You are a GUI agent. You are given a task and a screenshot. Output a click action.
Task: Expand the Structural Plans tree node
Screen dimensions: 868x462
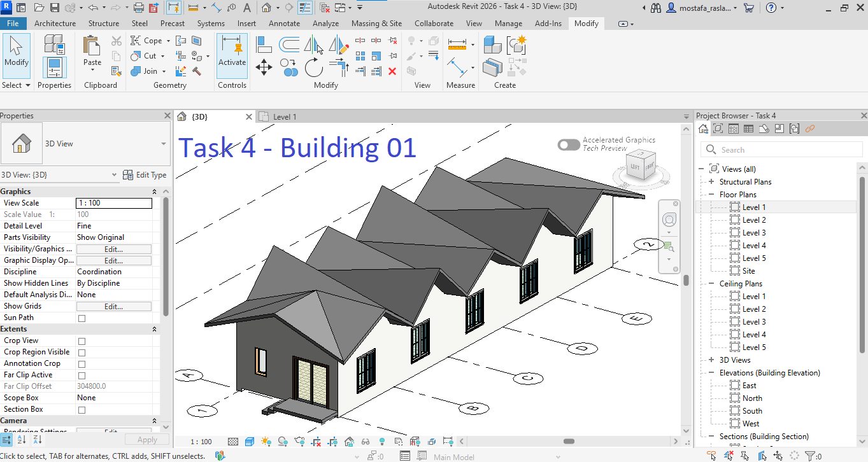click(711, 182)
